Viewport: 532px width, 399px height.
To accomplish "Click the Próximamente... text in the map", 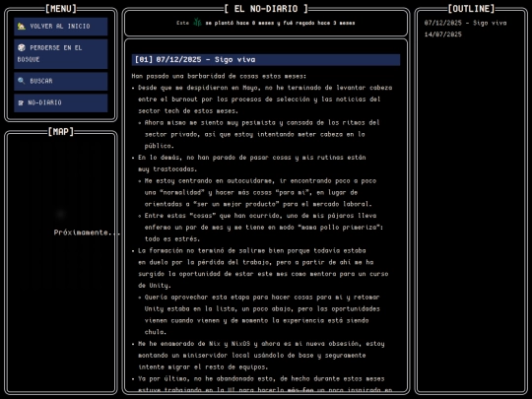I will 87,233.
